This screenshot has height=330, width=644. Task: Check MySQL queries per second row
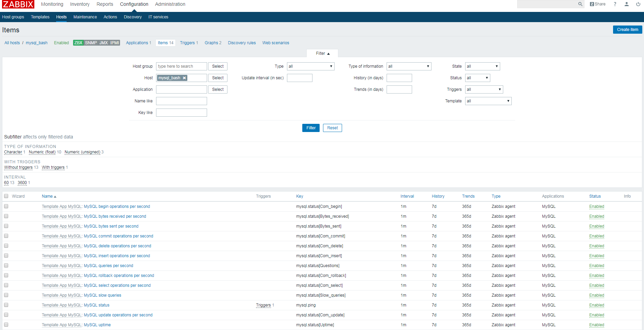coord(6,265)
